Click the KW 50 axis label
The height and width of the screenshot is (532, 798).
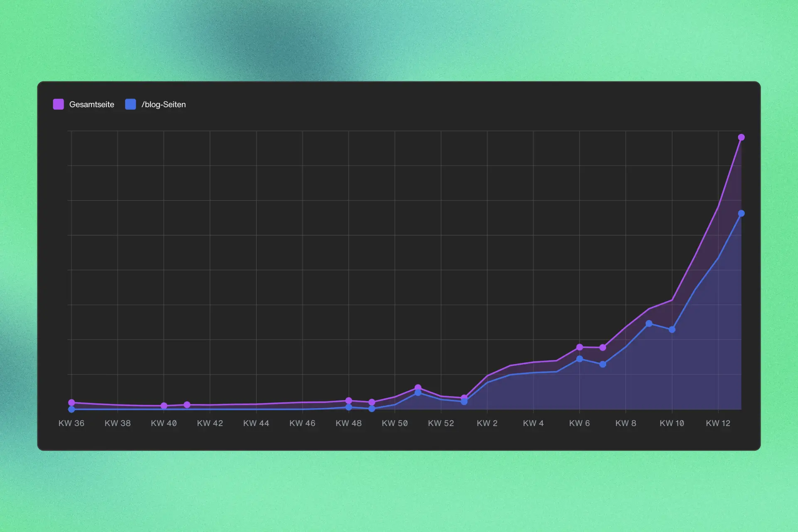pos(394,423)
